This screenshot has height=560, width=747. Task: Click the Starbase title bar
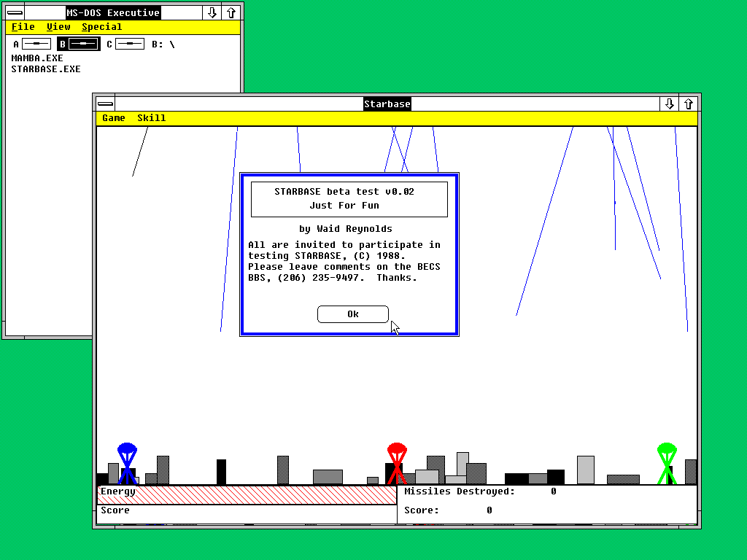[387, 104]
